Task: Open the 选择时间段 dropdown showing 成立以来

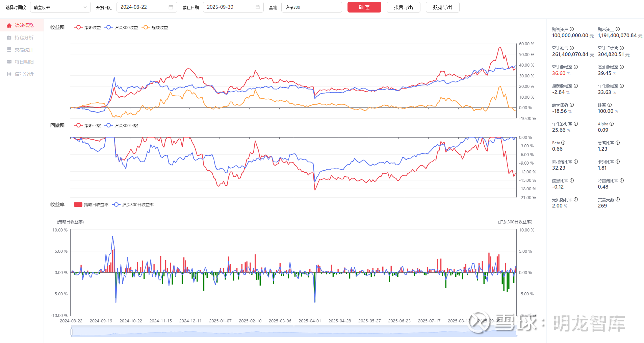Action: tap(60, 7)
